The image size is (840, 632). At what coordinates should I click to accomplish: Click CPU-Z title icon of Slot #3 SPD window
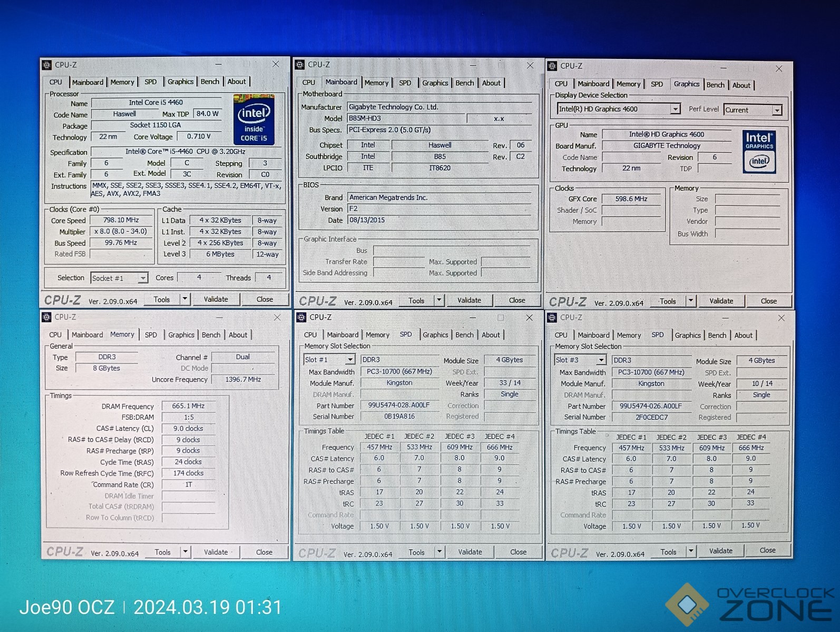point(552,318)
